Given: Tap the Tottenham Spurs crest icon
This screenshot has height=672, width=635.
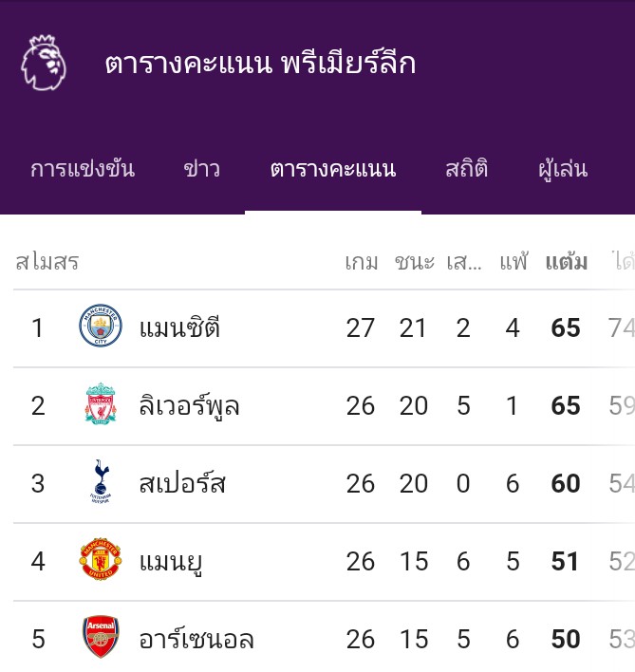Looking at the screenshot, I should [101, 481].
